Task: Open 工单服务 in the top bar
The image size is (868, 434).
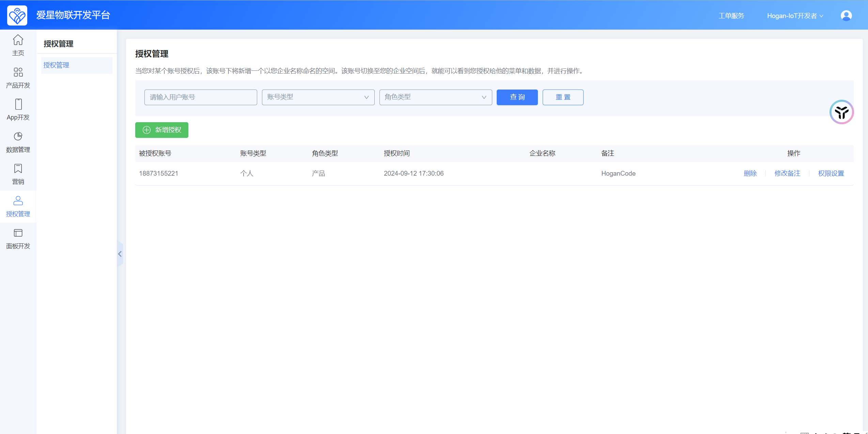Action: (731, 16)
